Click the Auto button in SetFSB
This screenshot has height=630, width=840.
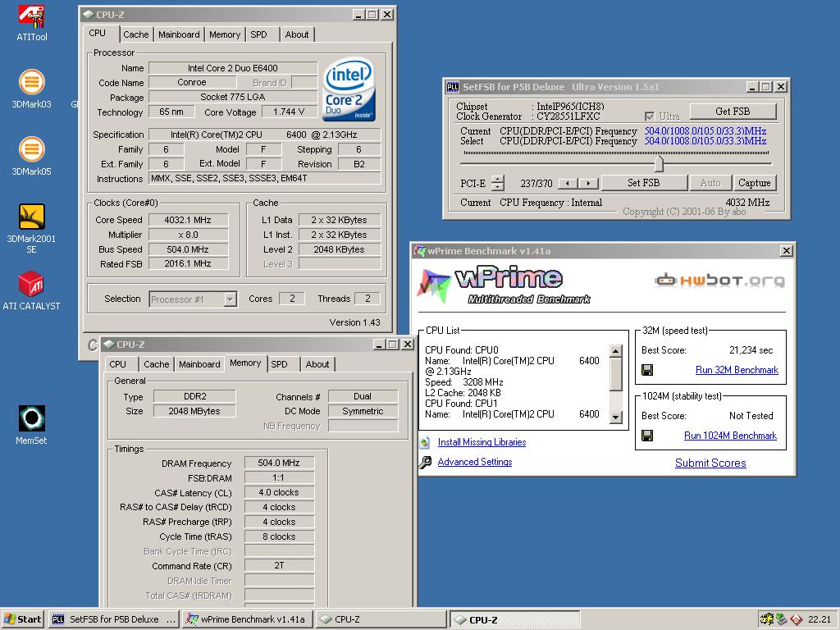click(x=710, y=183)
